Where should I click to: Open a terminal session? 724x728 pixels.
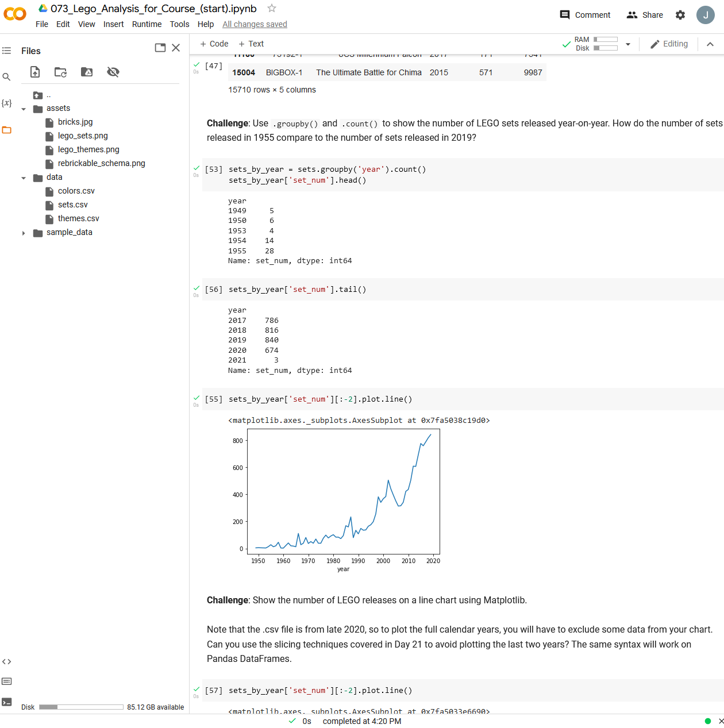point(7,702)
